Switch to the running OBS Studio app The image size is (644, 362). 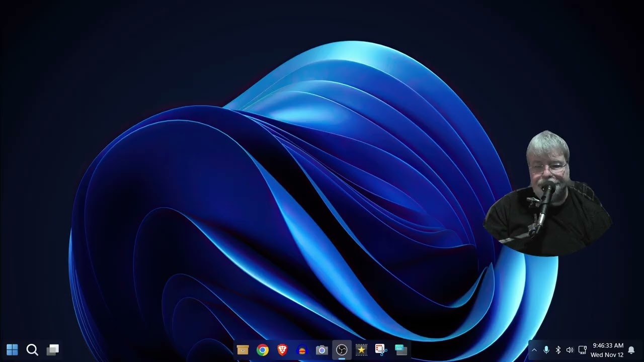[342, 350]
